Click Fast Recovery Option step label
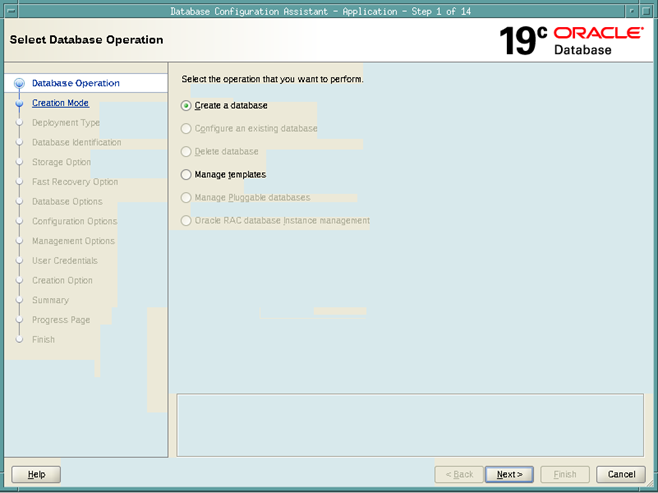The width and height of the screenshot is (658, 493). point(75,182)
